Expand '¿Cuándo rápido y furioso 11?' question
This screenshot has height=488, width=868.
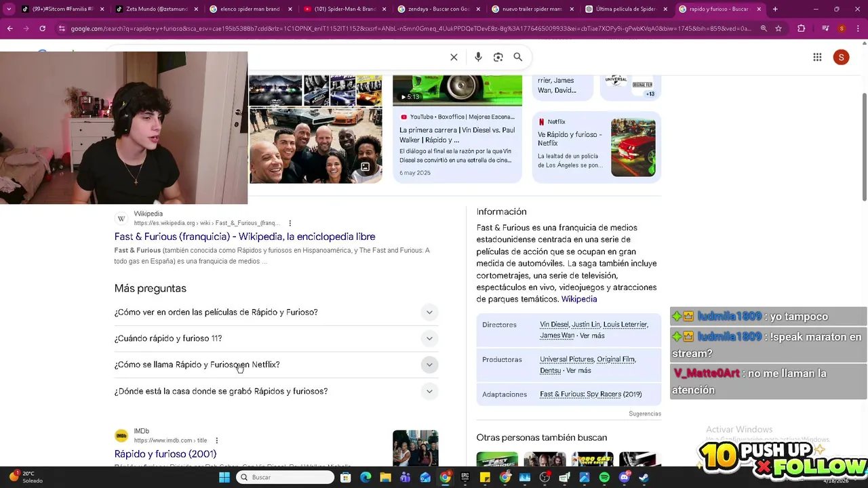[276, 338]
